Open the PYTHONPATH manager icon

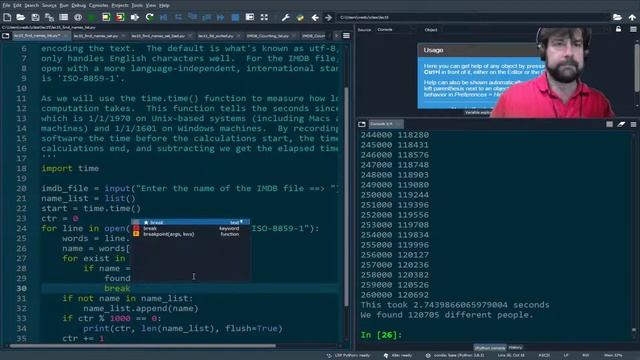pyautogui.click(x=300, y=17)
